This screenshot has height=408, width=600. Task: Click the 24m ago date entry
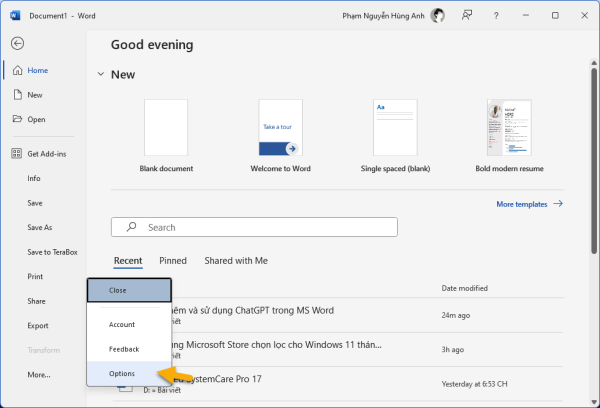point(455,315)
